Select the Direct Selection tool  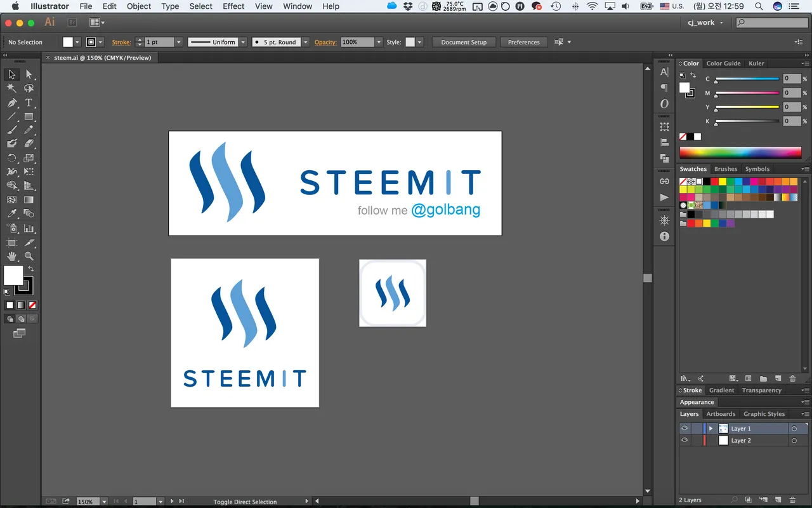click(29, 74)
